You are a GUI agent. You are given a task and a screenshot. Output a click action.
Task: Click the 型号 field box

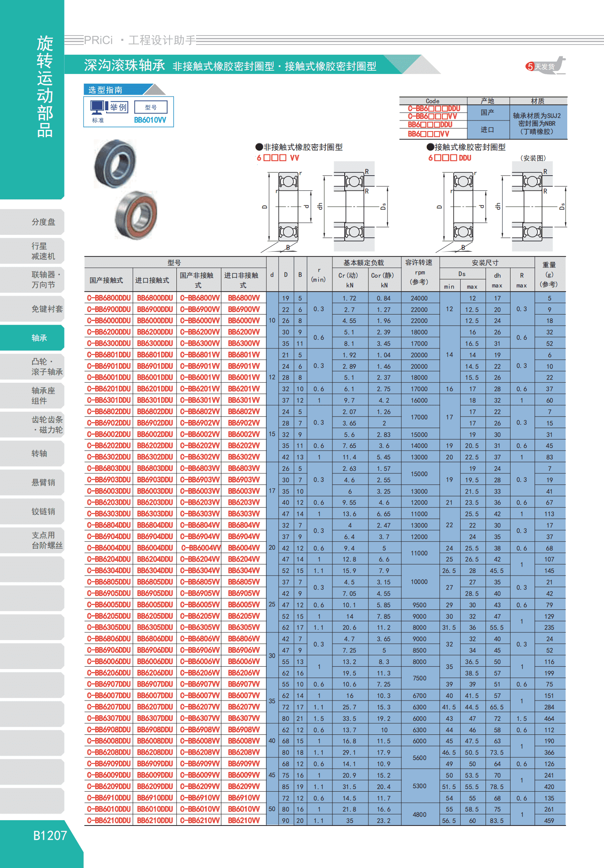tap(151, 107)
